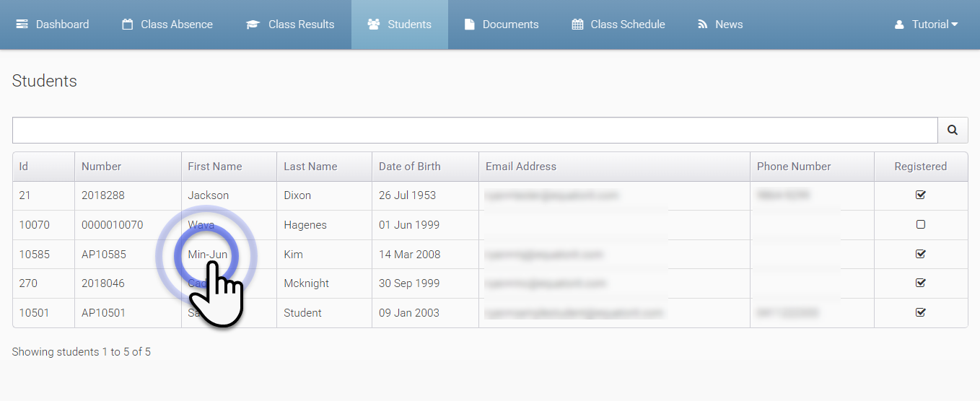Click the Class Absence calendar icon
The width and height of the screenshot is (980, 401).
point(128,25)
